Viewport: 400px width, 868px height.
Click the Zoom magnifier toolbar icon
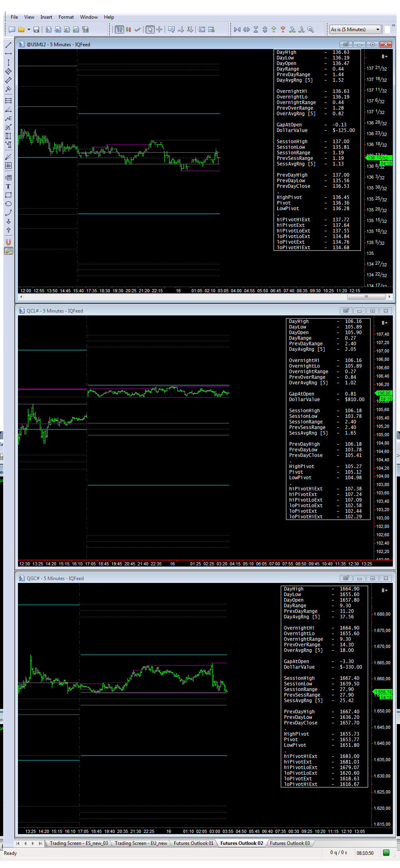(x=311, y=30)
